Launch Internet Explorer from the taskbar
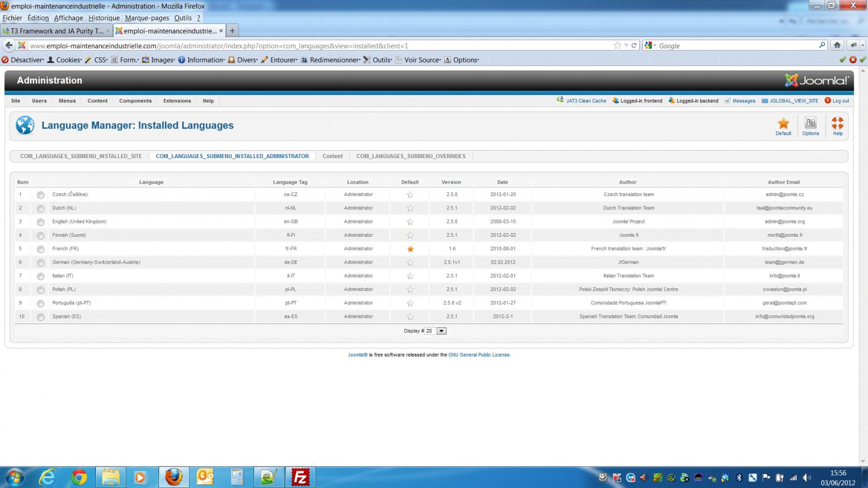Image resolution: width=868 pixels, height=488 pixels. pyautogui.click(x=47, y=477)
